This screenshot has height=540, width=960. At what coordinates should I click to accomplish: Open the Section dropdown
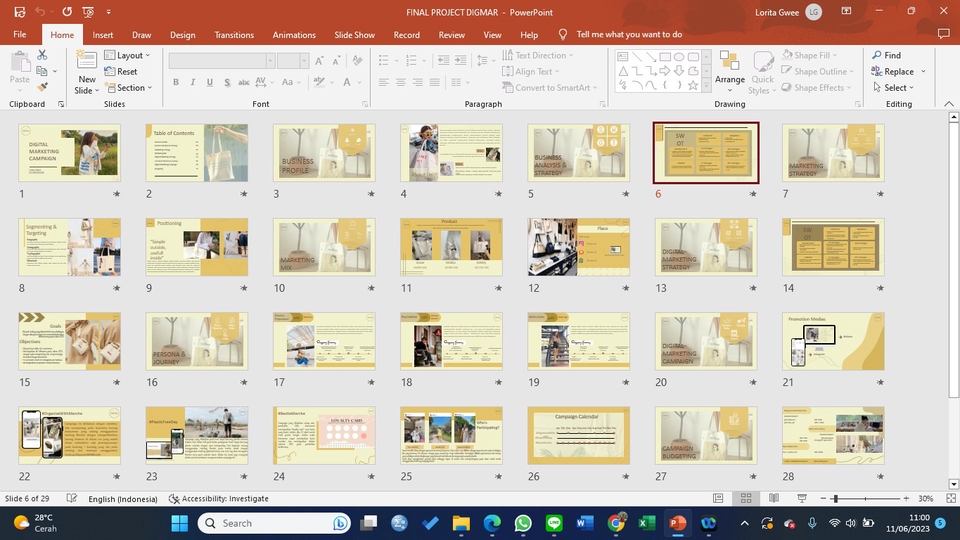(129, 88)
